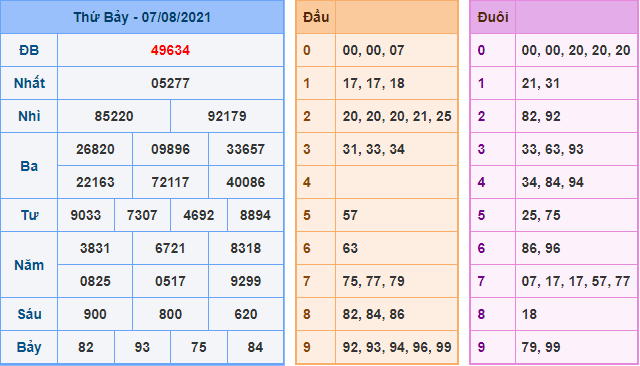The width and height of the screenshot is (640, 366).
Task: Select Đuôi values 07, 17, 17, 57, 77
Action: pyautogui.click(x=576, y=282)
